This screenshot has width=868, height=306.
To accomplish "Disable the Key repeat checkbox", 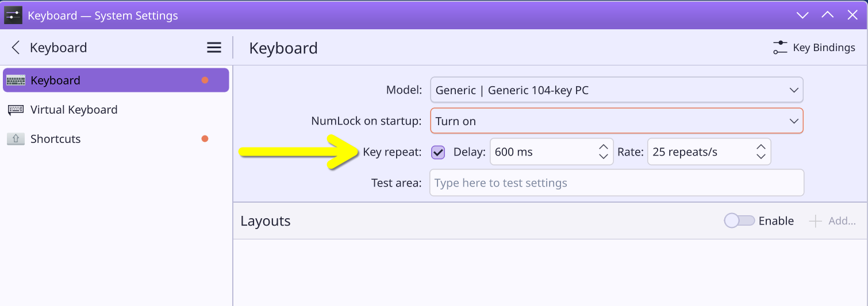I will [438, 152].
